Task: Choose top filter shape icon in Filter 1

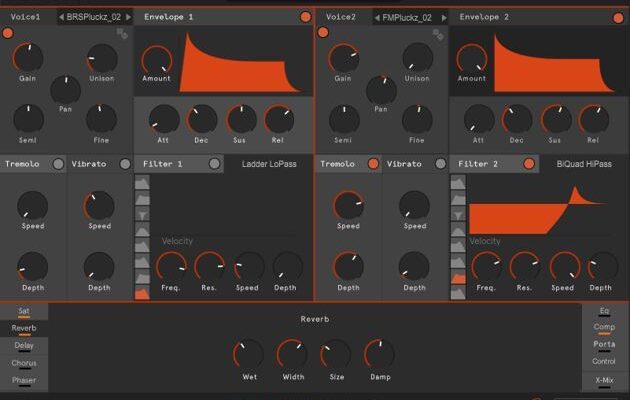Action: tap(142, 183)
